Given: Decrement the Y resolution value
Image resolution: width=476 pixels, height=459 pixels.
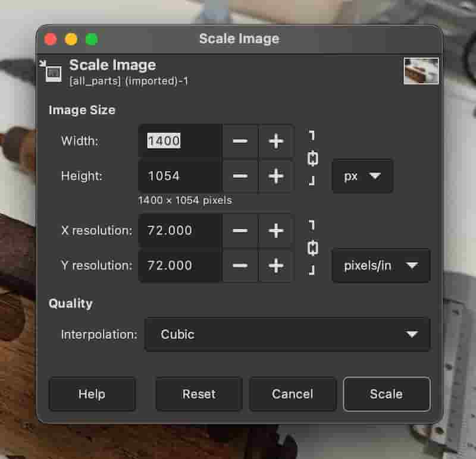Looking at the screenshot, I should (240, 266).
